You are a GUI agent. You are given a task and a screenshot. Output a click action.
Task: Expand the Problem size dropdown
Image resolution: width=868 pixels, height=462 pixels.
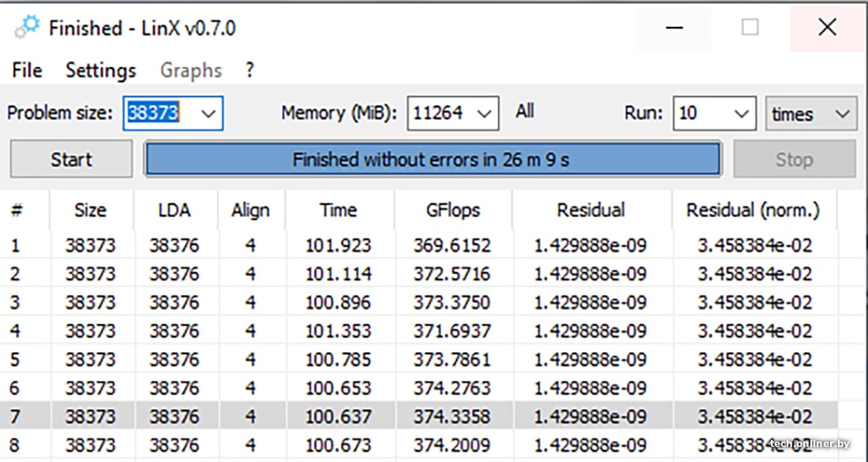point(208,114)
